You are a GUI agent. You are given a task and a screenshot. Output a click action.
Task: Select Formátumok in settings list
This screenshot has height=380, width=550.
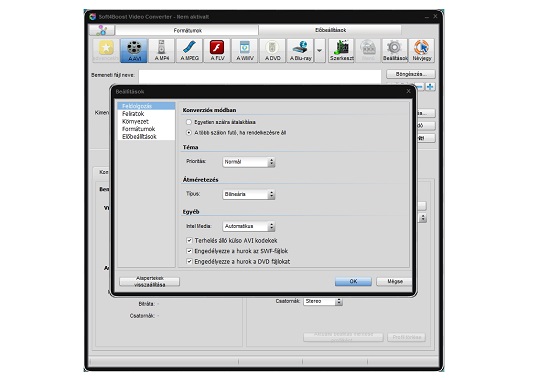point(146,129)
